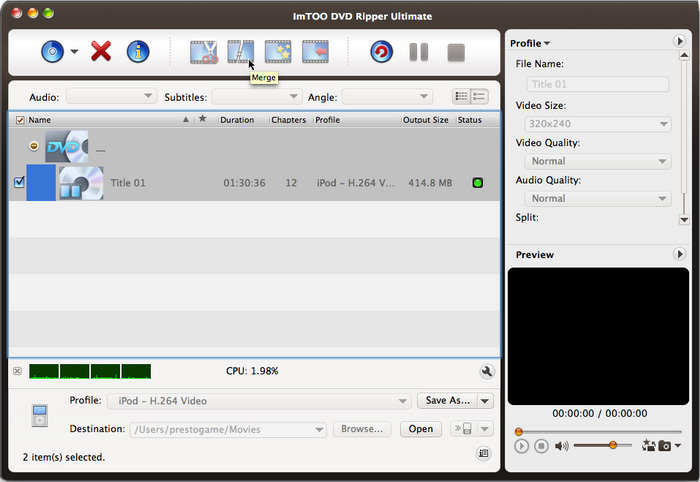Image resolution: width=700 pixels, height=482 pixels.
Task: Toggle the Title 01 checkbox
Action: [x=19, y=182]
